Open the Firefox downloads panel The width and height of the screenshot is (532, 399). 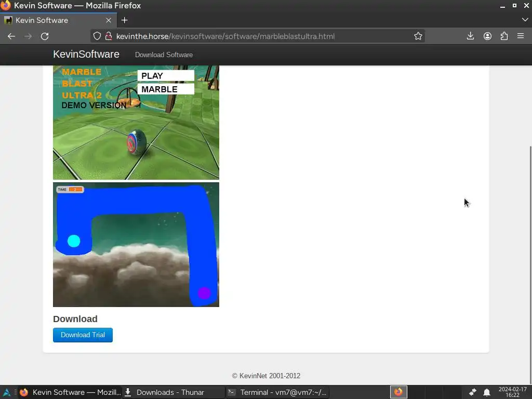[470, 36]
